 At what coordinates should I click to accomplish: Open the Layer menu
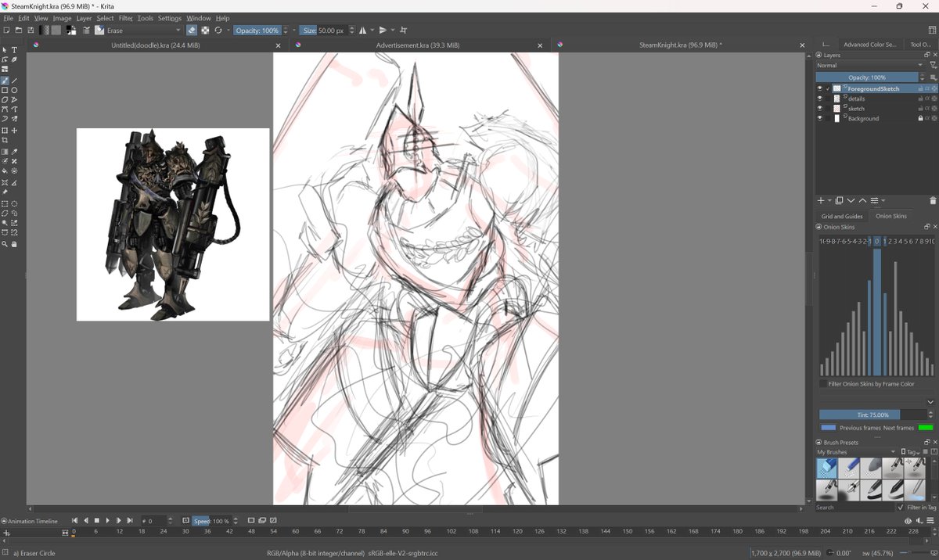pyautogui.click(x=84, y=18)
